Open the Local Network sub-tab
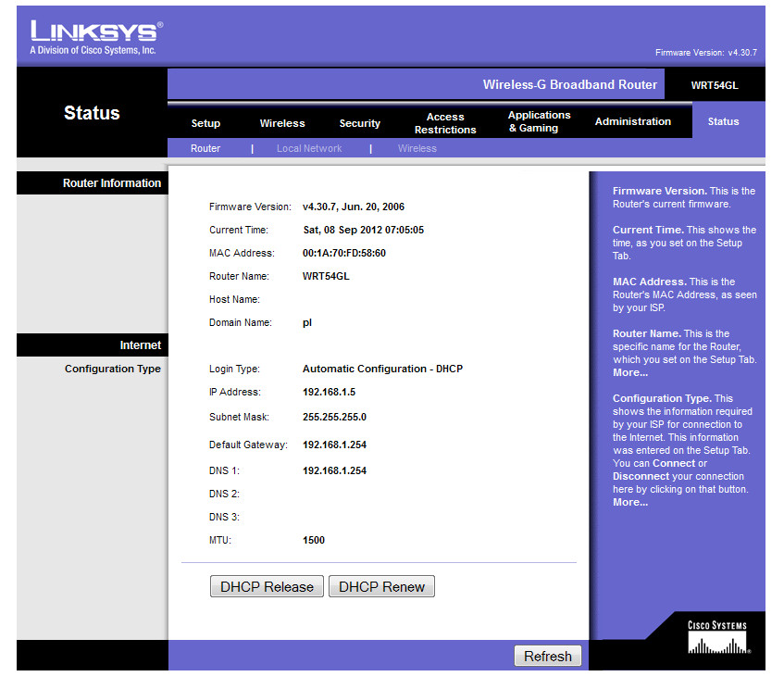This screenshot has width=784, height=689. point(309,148)
